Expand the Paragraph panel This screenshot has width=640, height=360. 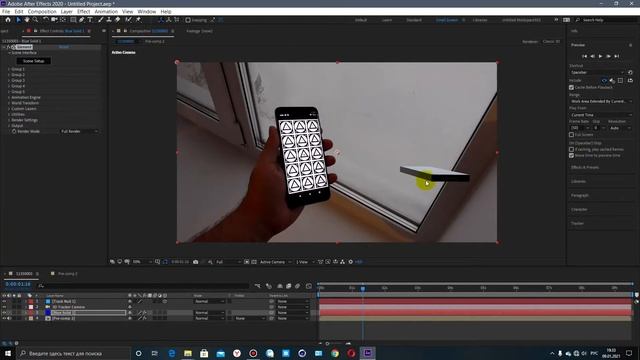coord(580,196)
